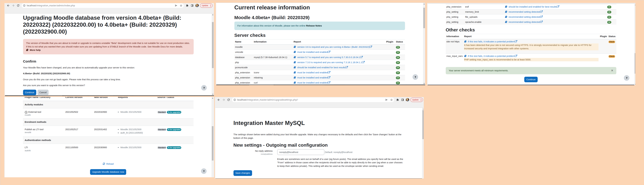Screen dimensions: 644x185
Task: Dismiss the server environment requirements alert
Action: click(612, 71)
